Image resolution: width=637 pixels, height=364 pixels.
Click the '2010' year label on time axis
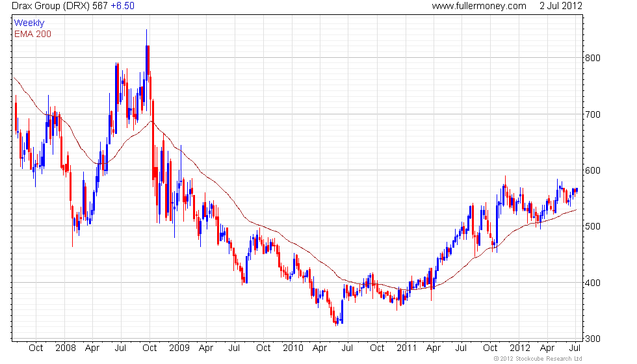point(293,348)
